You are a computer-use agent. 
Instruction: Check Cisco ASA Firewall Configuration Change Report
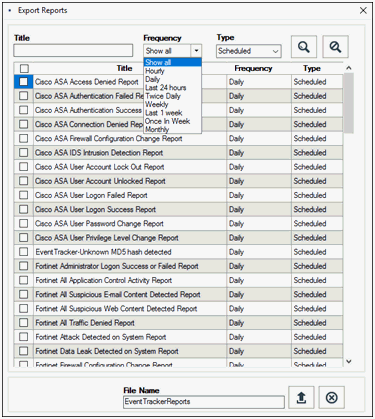tap(23, 138)
